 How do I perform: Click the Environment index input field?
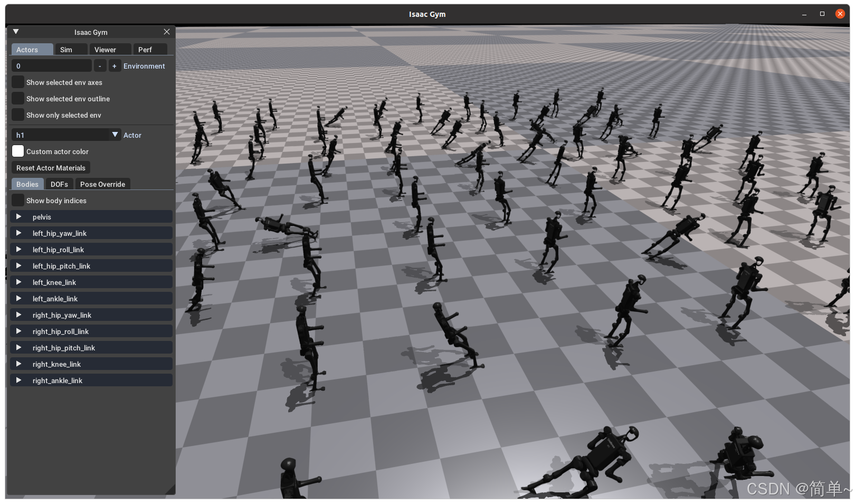point(52,66)
